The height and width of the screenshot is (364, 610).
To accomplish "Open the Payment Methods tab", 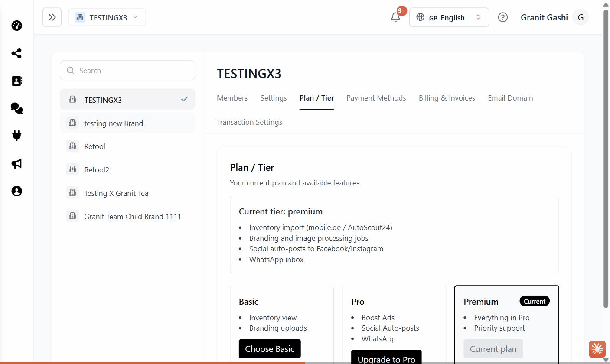I will 376,98.
